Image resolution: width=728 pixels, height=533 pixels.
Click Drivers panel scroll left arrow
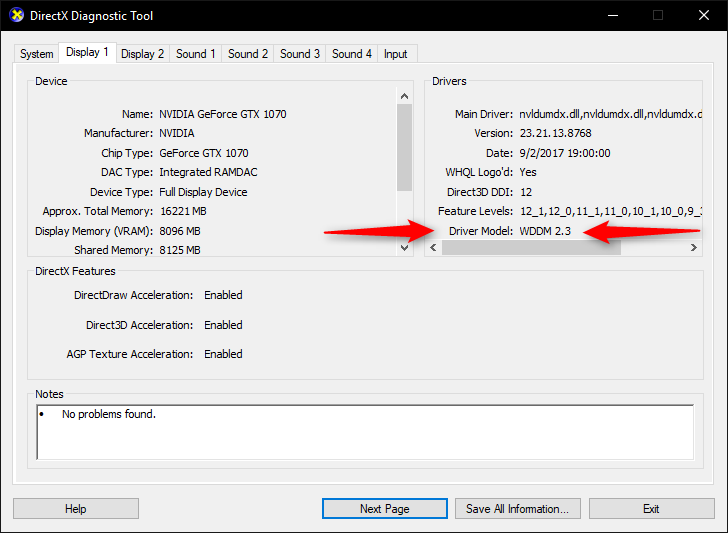point(433,247)
